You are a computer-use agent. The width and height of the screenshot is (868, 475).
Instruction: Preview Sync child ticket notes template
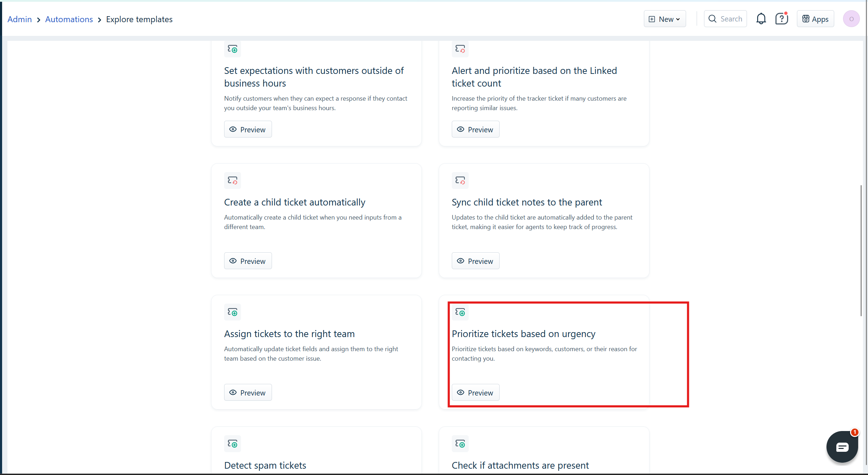(476, 261)
